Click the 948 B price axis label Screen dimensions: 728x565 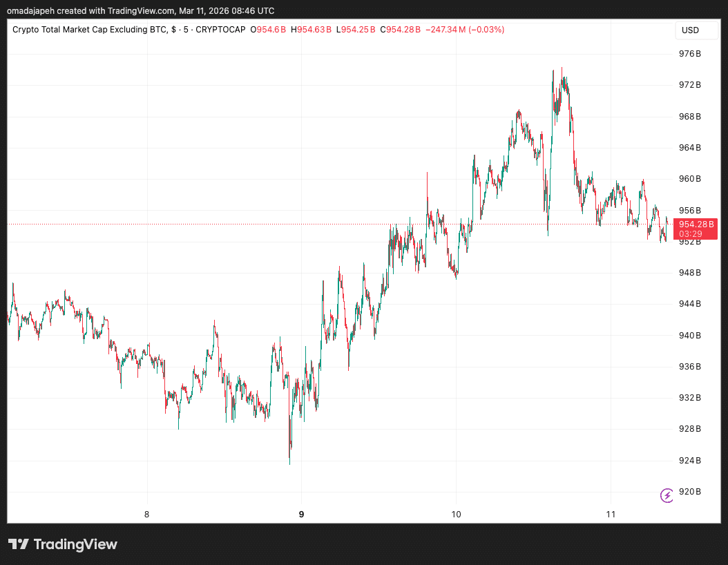click(x=690, y=273)
